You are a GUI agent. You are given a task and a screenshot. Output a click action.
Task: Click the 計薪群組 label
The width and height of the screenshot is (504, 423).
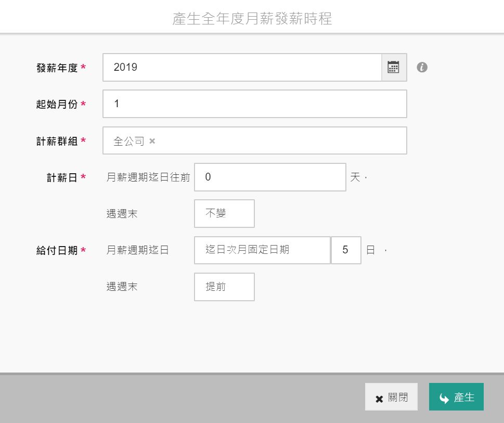pyautogui.click(x=57, y=141)
